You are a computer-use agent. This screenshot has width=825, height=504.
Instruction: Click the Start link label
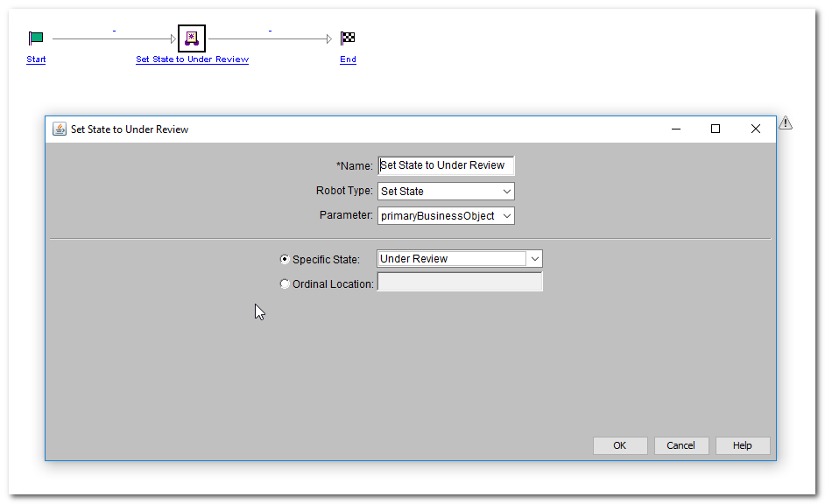[36, 59]
